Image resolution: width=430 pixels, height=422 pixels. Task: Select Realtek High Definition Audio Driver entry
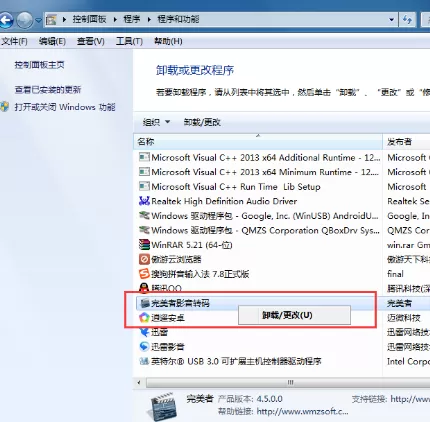point(224,201)
